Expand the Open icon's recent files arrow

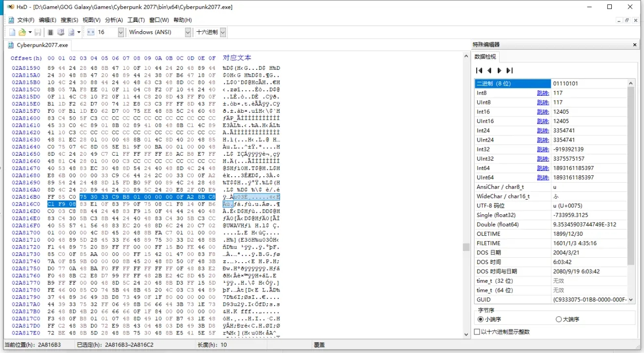(x=30, y=32)
